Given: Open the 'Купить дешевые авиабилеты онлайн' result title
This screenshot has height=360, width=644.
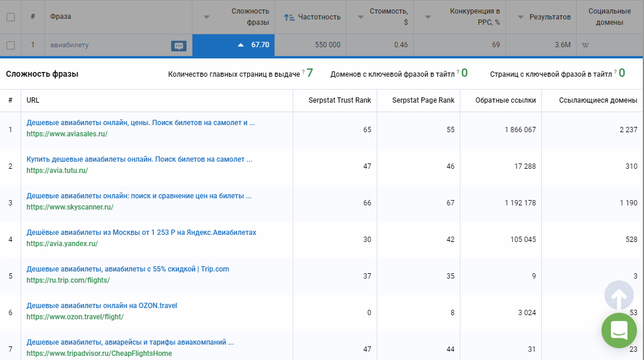Looking at the screenshot, I should pos(139,159).
